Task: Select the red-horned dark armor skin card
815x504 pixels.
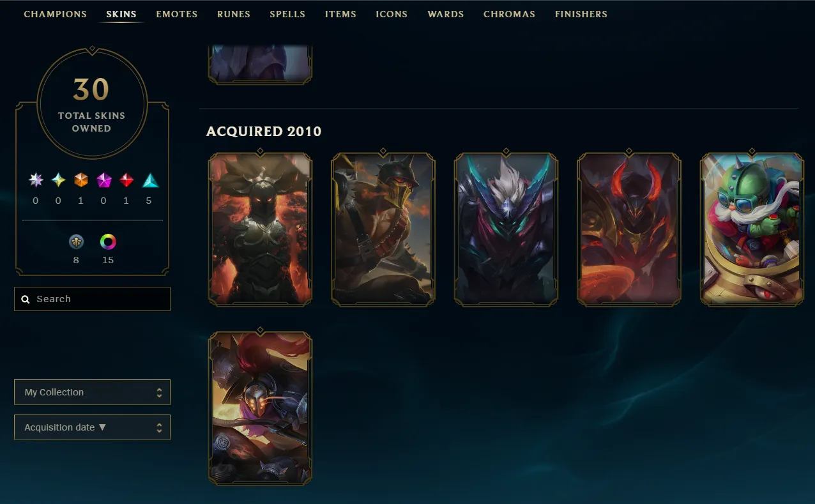Action: pos(629,228)
